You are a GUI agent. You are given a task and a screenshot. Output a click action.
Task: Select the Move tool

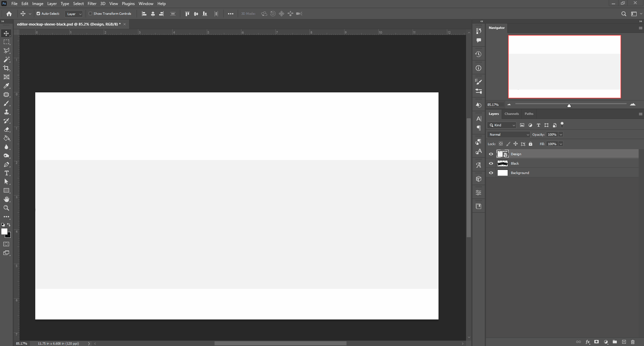(x=6, y=33)
